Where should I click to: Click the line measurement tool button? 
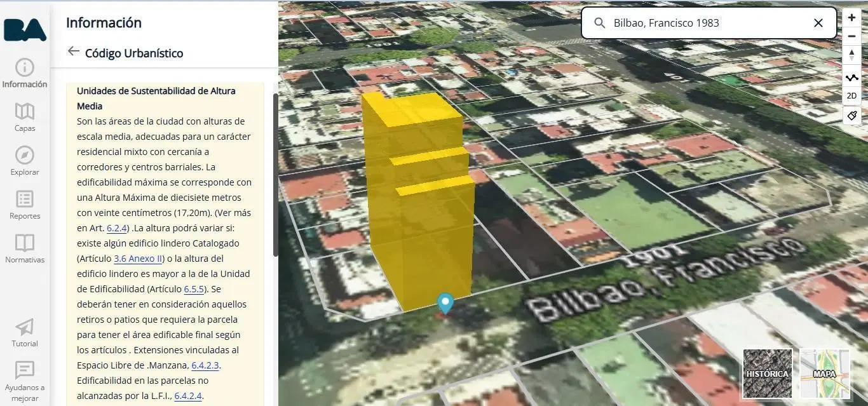tap(851, 78)
